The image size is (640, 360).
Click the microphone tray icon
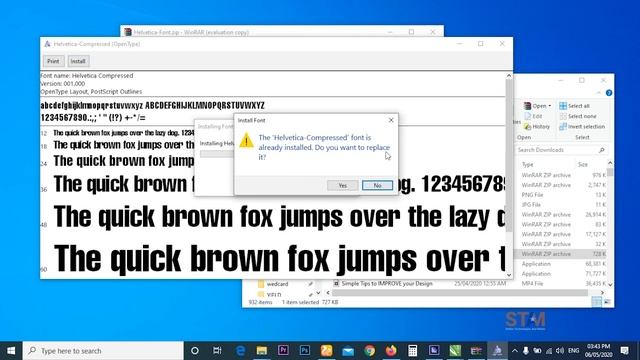click(526, 351)
